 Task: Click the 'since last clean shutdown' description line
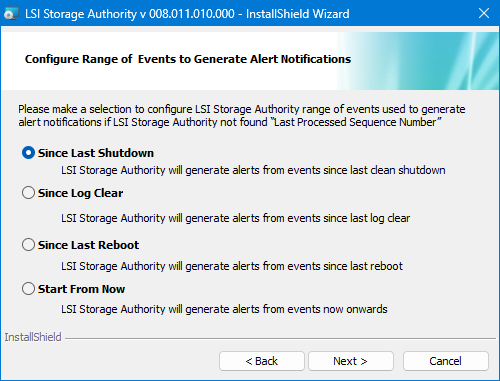[253, 170]
